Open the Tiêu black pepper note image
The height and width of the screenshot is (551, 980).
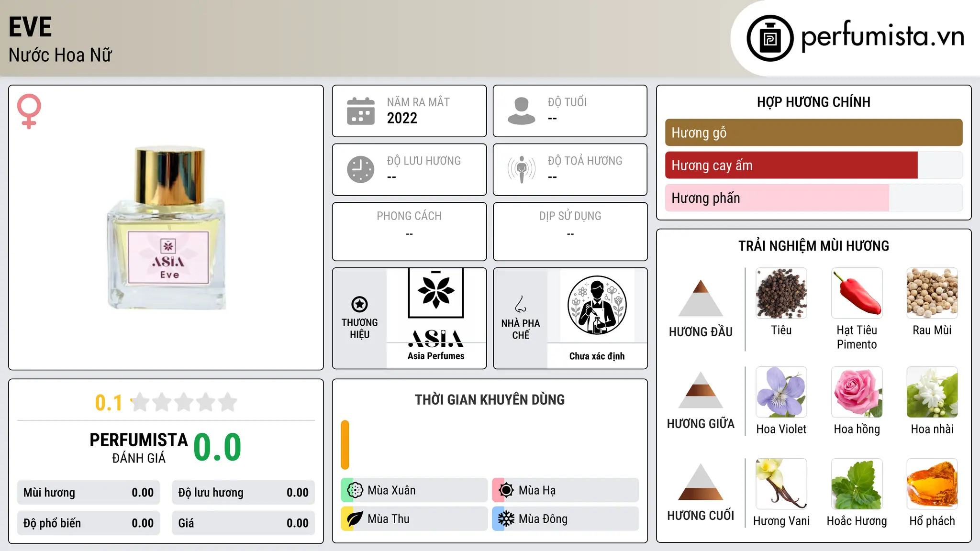[x=781, y=293]
